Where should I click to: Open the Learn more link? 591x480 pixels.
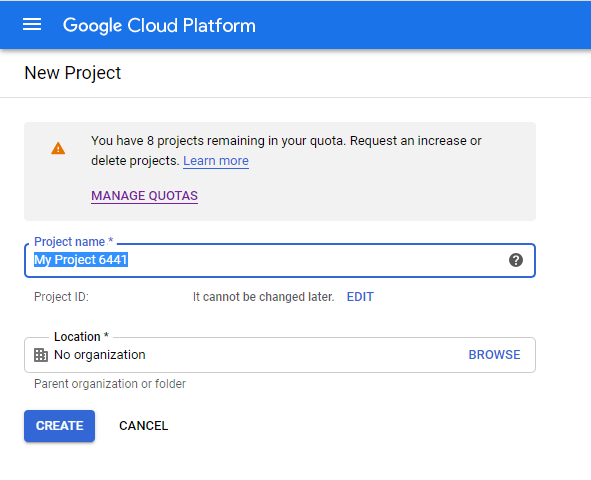tap(216, 161)
